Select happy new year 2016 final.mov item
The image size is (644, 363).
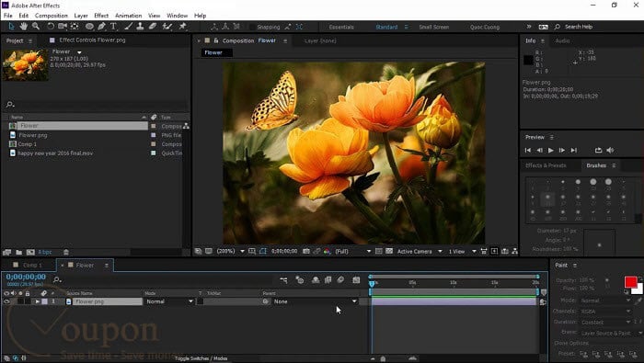[55, 153]
